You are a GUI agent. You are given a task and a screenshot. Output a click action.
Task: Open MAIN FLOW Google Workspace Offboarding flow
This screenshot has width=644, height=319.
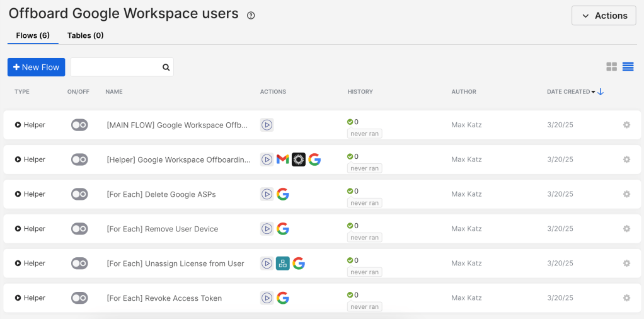[178, 125]
